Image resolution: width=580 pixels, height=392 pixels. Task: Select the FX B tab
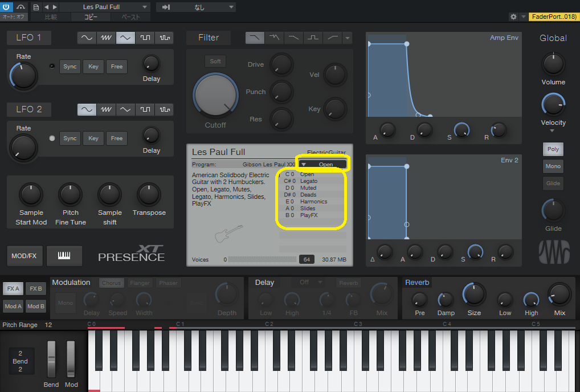(x=36, y=288)
